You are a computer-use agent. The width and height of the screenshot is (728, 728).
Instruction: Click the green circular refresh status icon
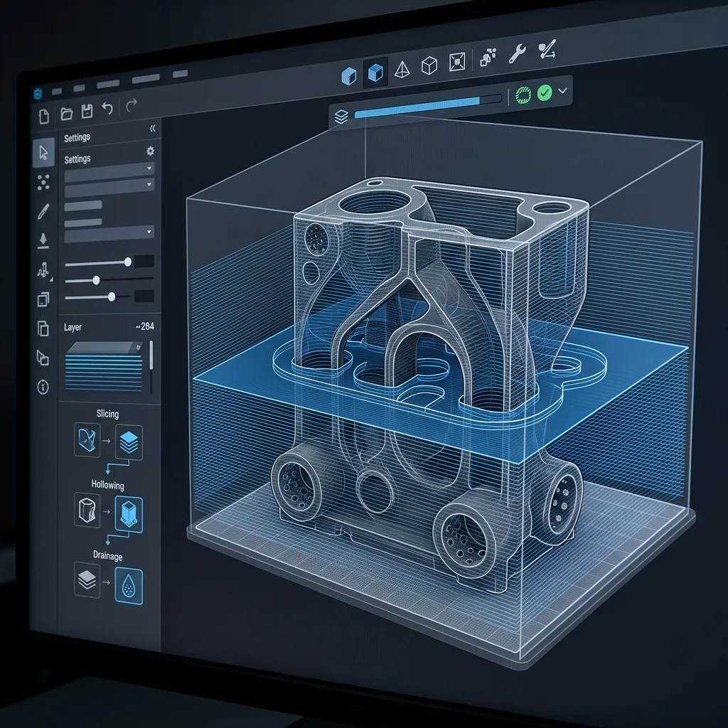[523, 95]
